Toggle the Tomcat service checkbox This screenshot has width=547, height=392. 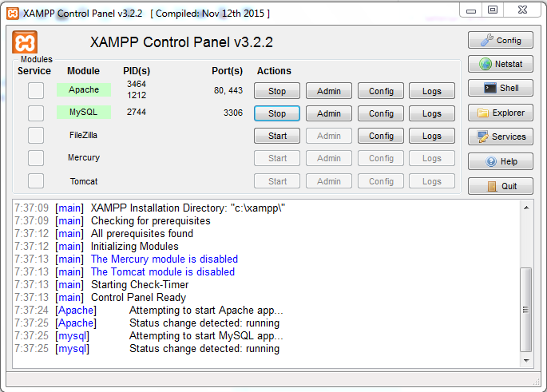coord(36,181)
